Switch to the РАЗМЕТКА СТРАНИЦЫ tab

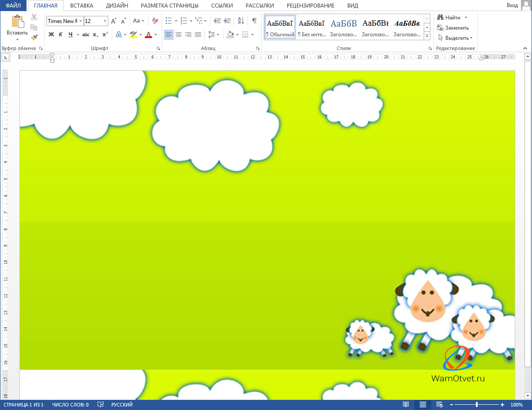point(169,6)
